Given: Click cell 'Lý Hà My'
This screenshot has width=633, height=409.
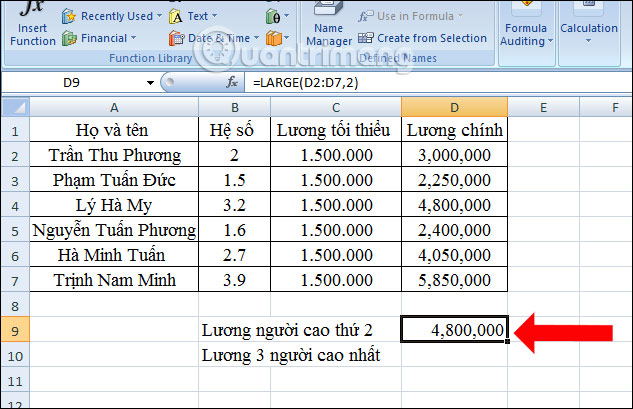Looking at the screenshot, I should coord(114,205).
